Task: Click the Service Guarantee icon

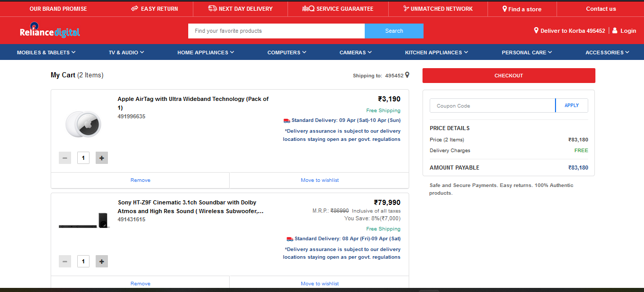Action: tap(308, 9)
